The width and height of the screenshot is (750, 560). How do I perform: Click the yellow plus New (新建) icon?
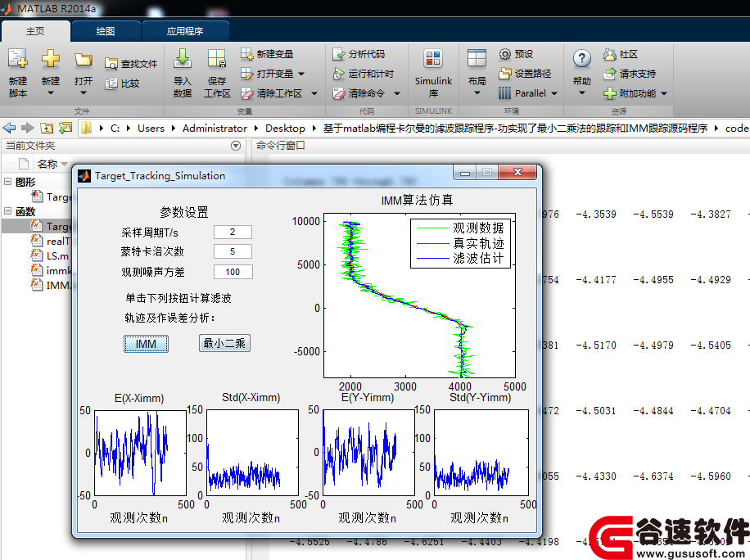[50, 58]
